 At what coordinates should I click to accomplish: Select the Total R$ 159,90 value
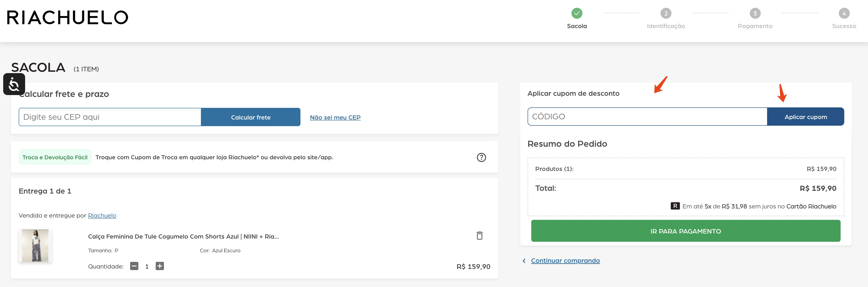click(818, 188)
